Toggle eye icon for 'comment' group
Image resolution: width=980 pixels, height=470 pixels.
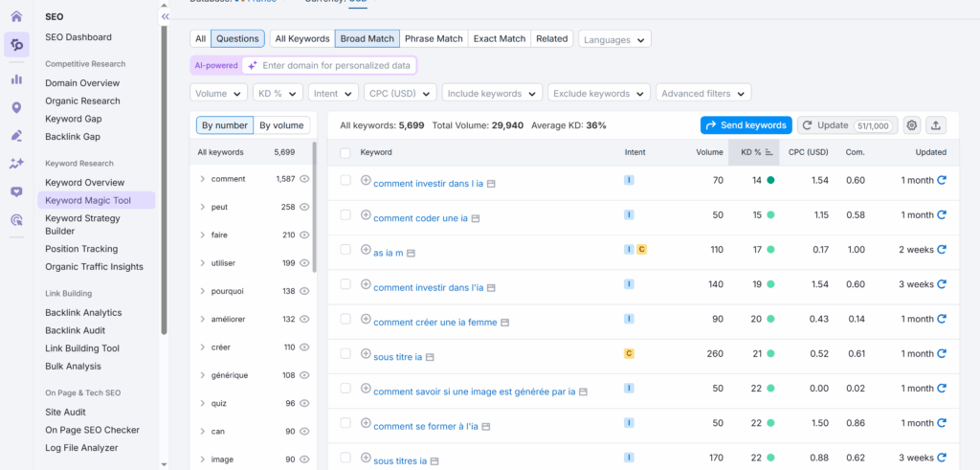(304, 179)
